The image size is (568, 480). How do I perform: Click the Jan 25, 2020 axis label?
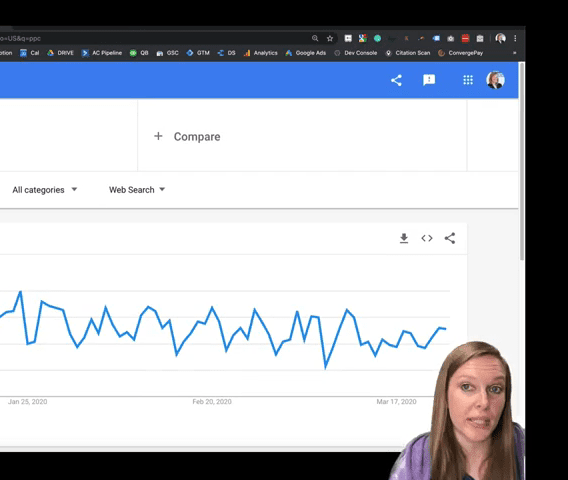[x=28, y=402]
